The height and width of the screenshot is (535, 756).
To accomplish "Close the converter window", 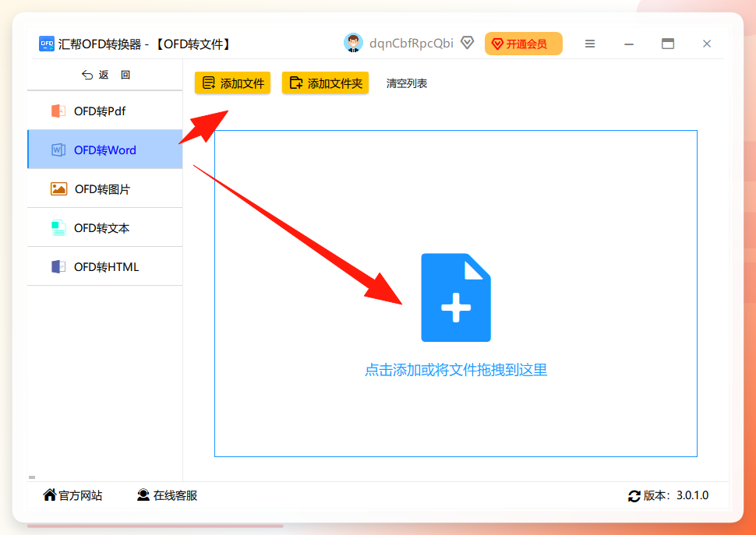I will coord(707,44).
